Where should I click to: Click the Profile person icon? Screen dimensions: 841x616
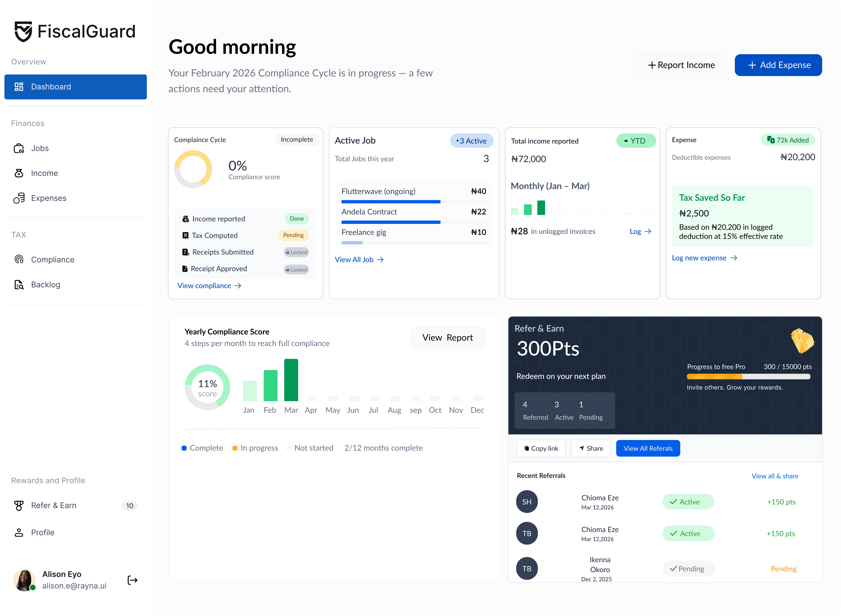click(19, 532)
